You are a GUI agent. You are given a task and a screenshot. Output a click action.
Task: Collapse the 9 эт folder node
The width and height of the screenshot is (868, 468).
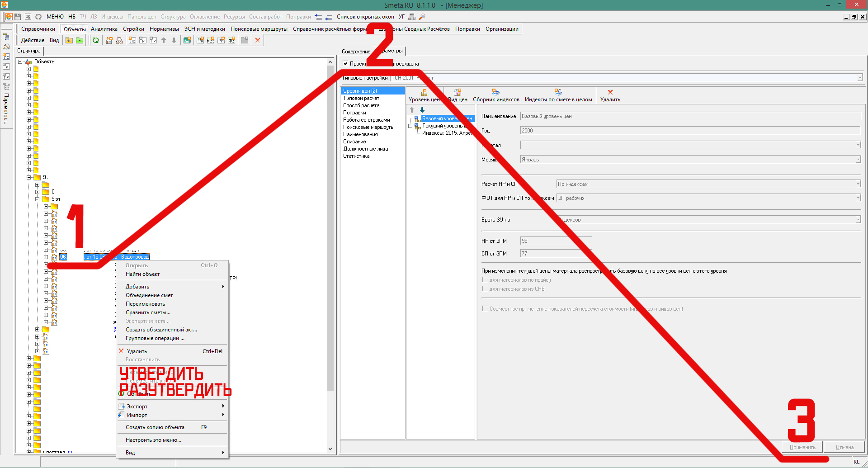pyautogui.click(x=38, y=199)
